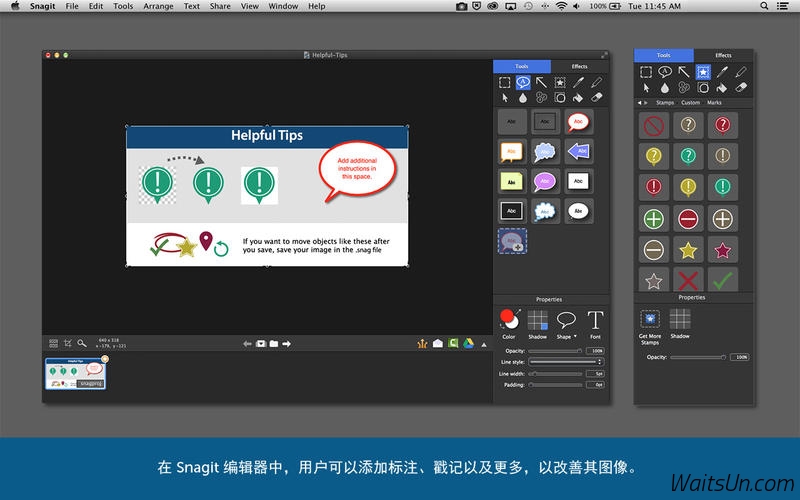Open the Arrange menu
Image resolution: width=800 pixels, height=500 pixels.
[x=158, y=6]
